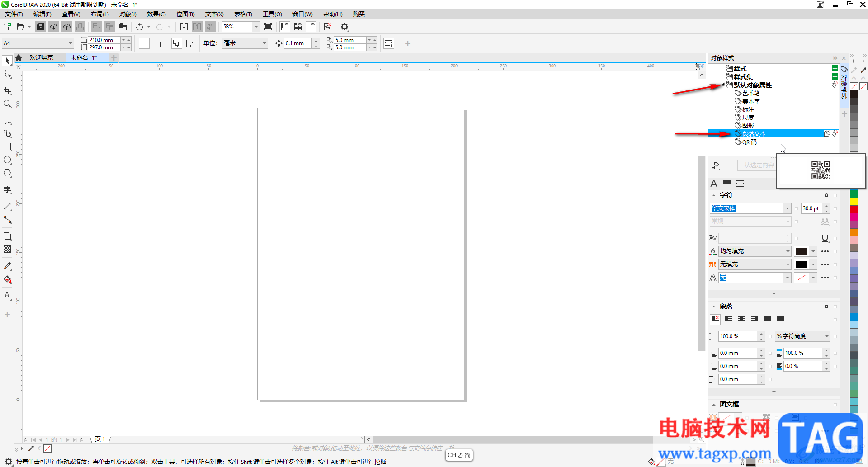Click the nudge distance 0.1 mm field
The height and width of the screenshot is (467, 868).
tap(298, 43)
